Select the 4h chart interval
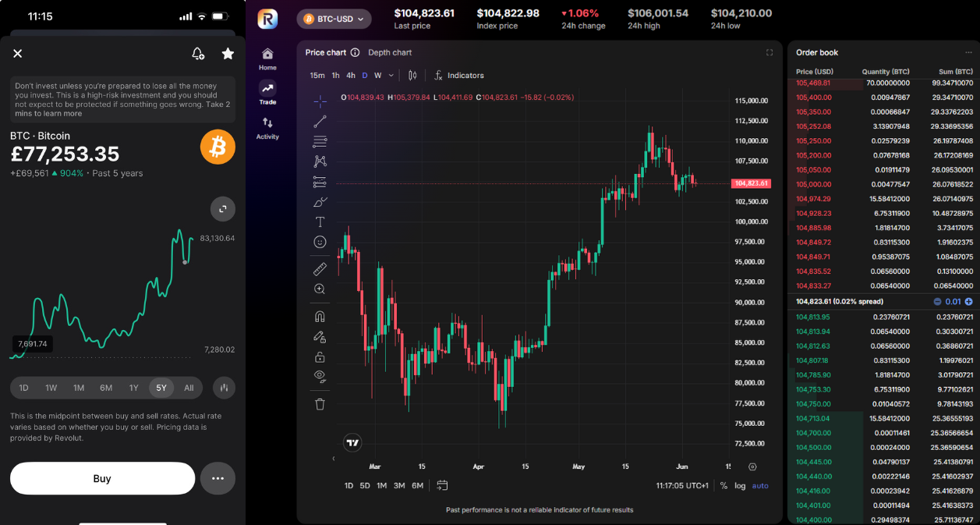This screenshot has width=980, height=525. point(351,76)
